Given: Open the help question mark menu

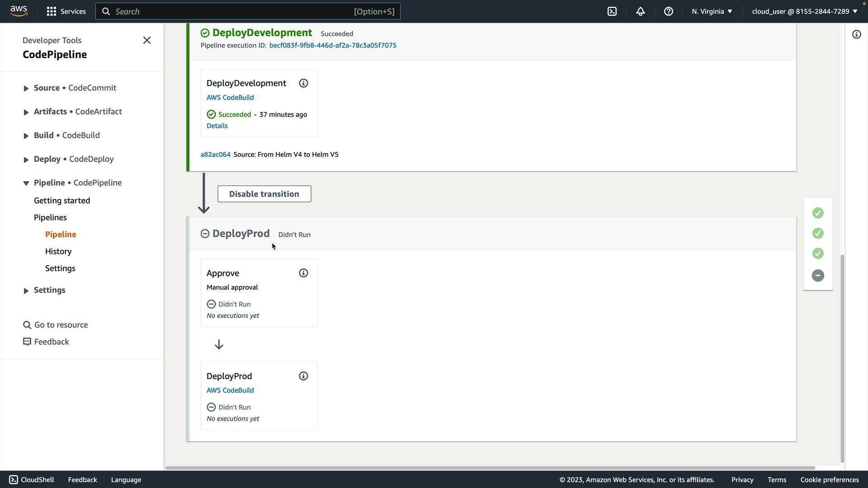Looking at the screenshot, I should pos(668,11).
